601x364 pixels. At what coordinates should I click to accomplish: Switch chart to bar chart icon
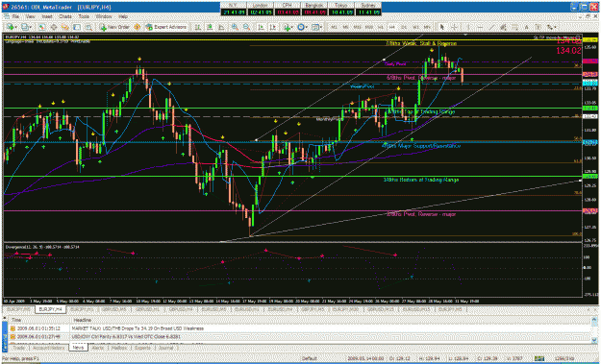coord(198,27)
